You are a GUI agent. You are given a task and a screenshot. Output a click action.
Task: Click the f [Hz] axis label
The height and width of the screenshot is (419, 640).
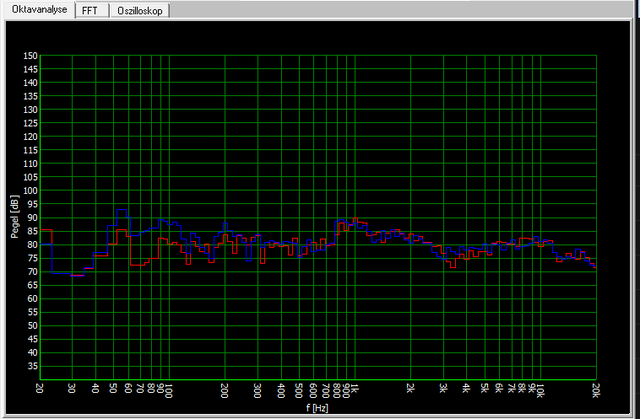pos(317,408)
